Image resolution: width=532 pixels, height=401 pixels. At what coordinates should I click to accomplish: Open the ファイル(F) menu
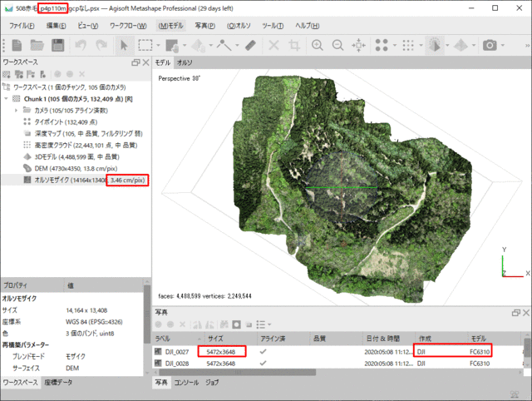(22, 26)
